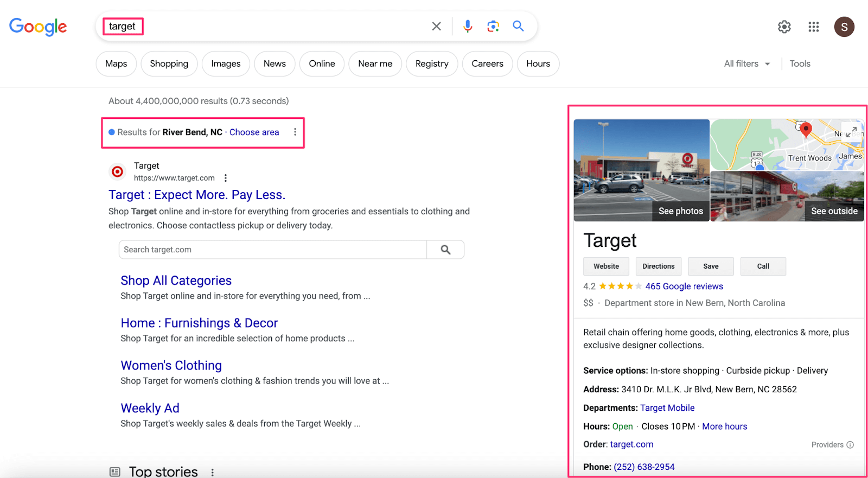Viewport: 868px width, 478px height.
Task: Click the map thumbnail showing Trent Woods
Action: click(787, 145)
